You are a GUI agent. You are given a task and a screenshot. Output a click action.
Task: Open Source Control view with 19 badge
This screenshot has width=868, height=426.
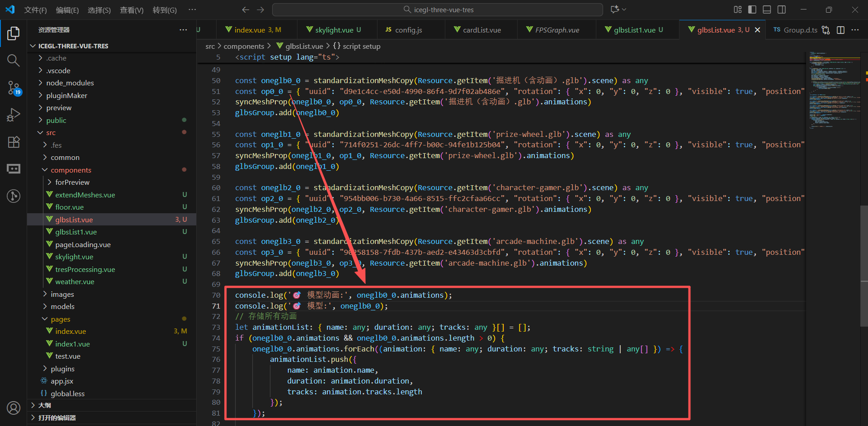14,88
